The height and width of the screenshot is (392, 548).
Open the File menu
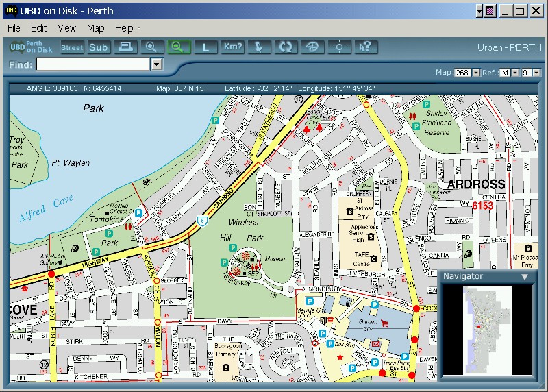(14, 28)
